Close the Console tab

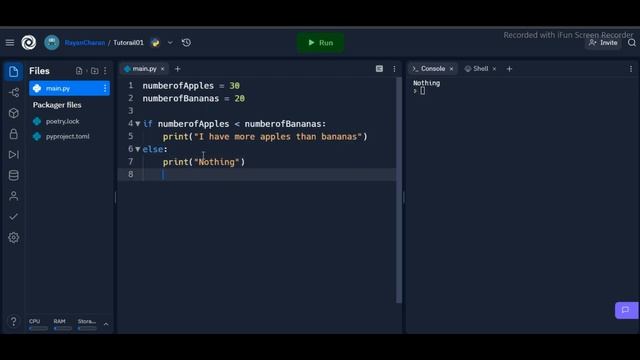pyautogui.click(x=451, y=69)
